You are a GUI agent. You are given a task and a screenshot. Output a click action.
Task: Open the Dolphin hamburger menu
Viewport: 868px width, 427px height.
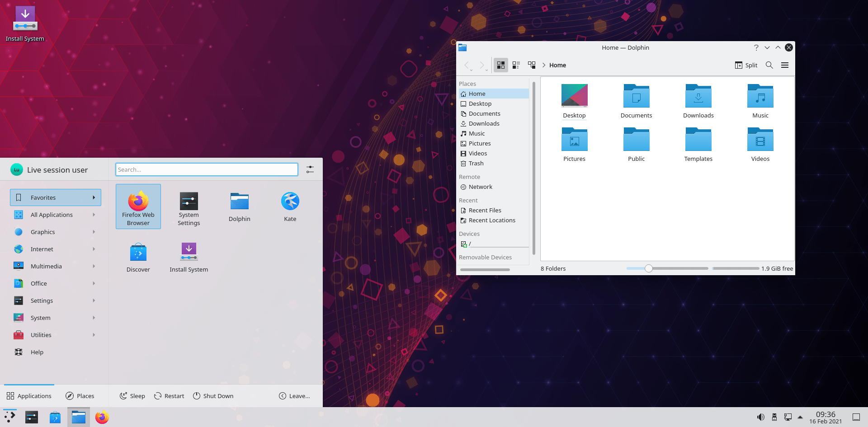785,65
